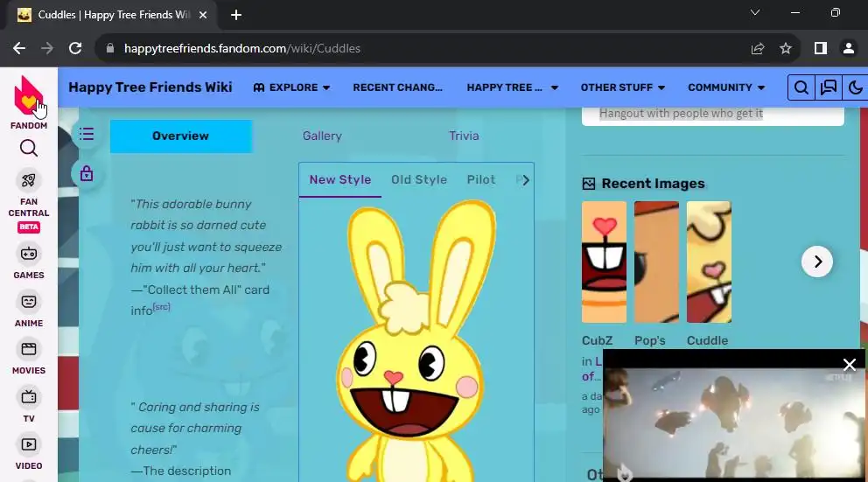
Task: Switch to the Gallery tab
Action: pos(322,136)
